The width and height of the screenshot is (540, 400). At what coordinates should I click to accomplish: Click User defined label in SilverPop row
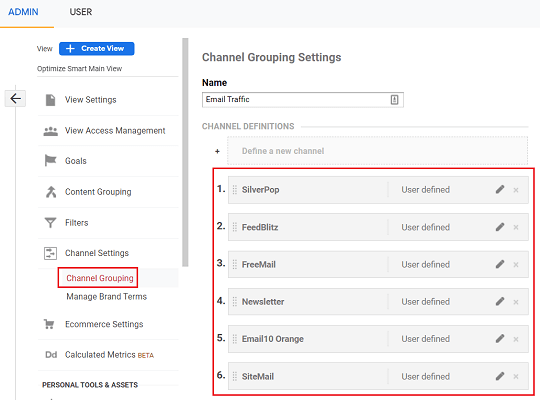[x=426, y=190]
